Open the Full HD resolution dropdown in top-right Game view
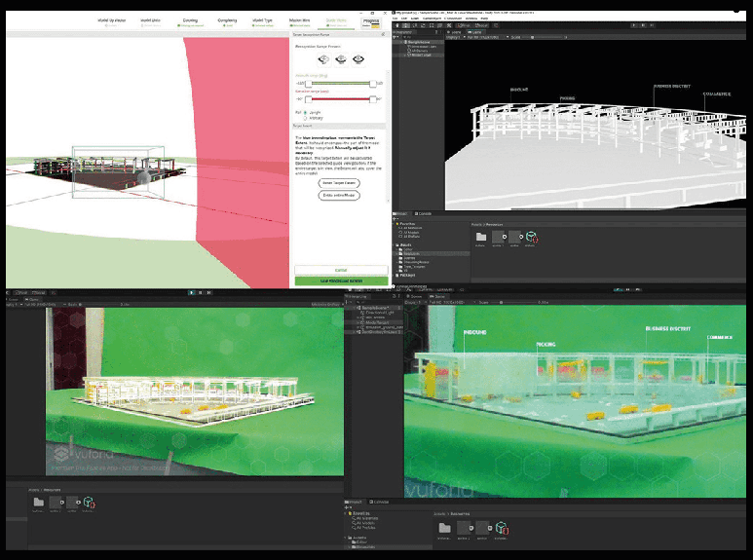This screenshot has height=560, width=753. [488, 37]
